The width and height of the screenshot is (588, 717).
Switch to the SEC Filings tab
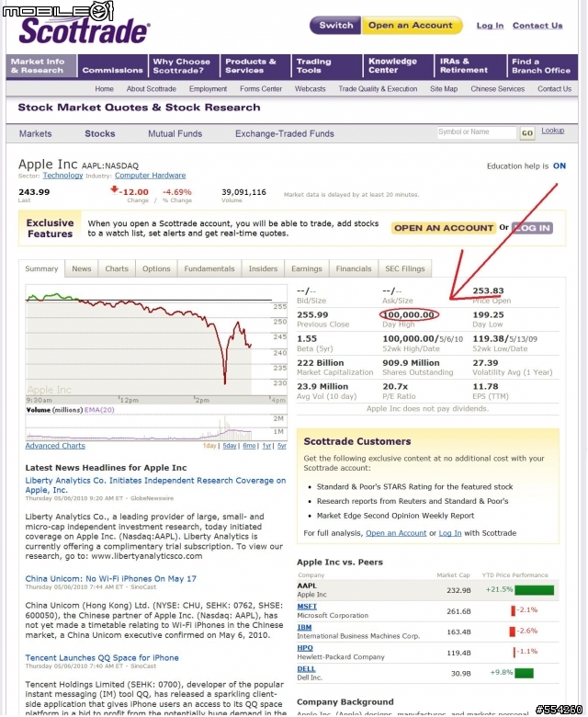coord(405,268)
